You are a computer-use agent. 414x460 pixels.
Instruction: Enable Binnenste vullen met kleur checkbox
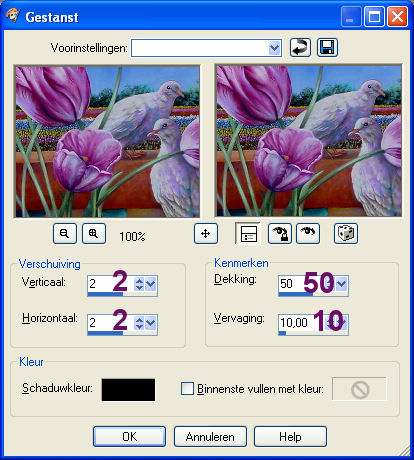(x=187, y=389)
